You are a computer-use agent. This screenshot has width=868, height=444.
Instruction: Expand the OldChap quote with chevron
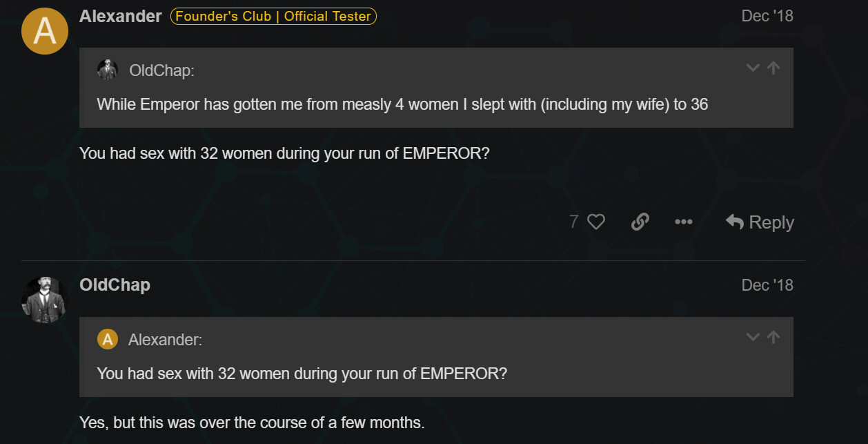pos(753,68)
